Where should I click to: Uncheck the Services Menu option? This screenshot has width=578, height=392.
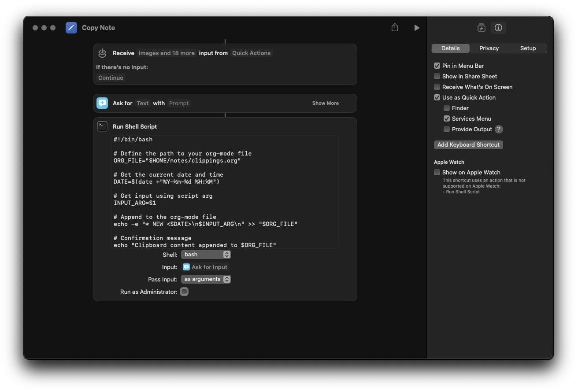(447, 118)
